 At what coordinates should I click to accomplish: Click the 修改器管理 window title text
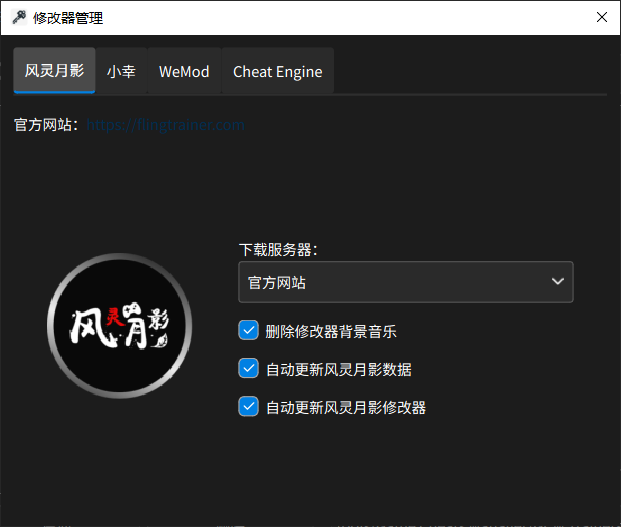click(x=68, y=18)
